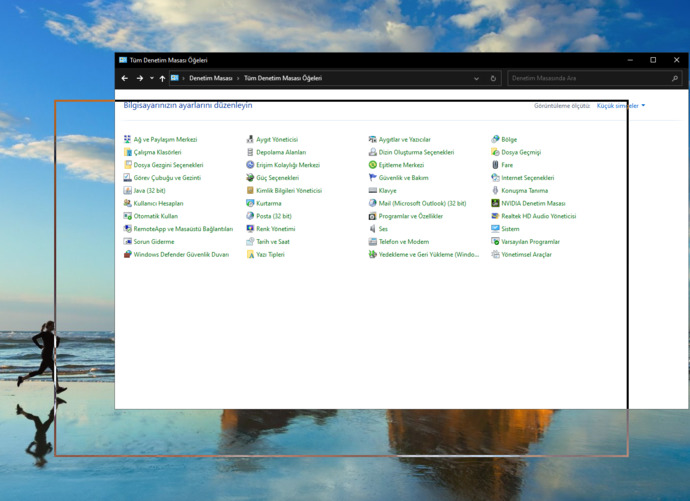Open Aygıt Yöneticisi icon

pos(250,139)
